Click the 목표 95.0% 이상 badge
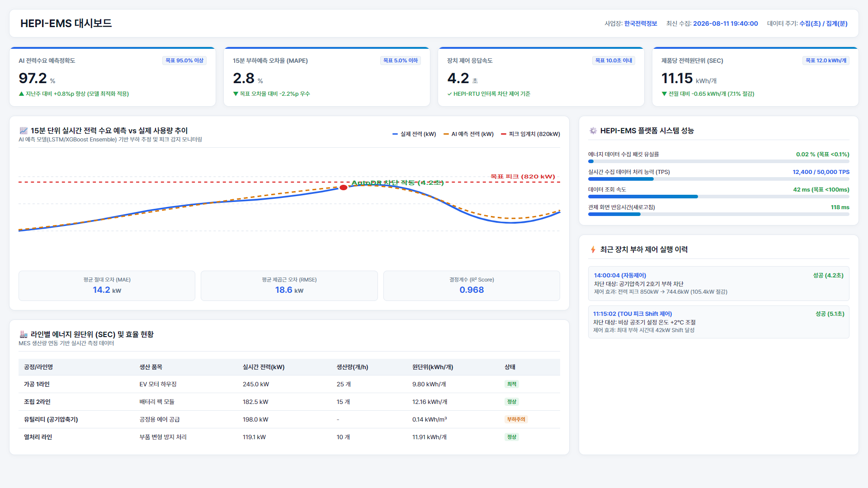Image resolution: width=868 pixels, height=488 pixels. coord(184,61)
